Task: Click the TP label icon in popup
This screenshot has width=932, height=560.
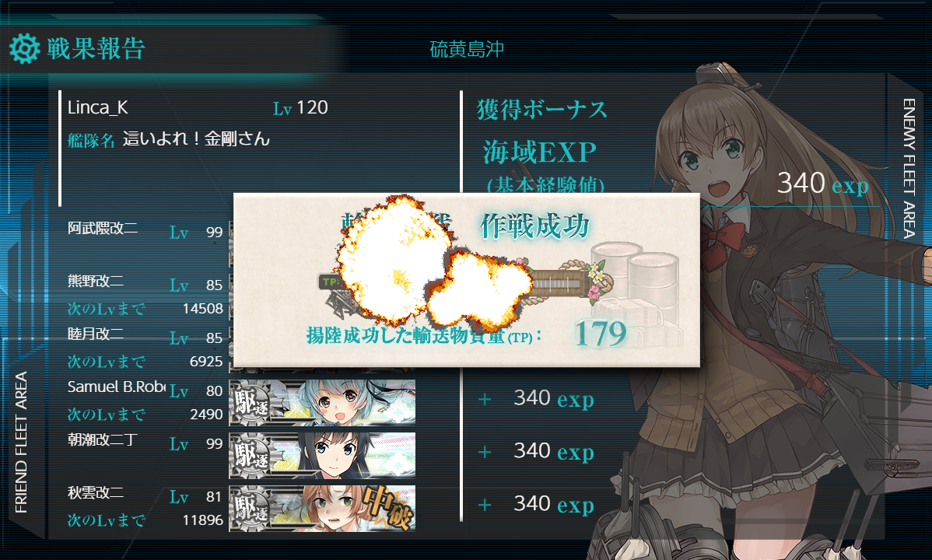Action: pos(331,282)
